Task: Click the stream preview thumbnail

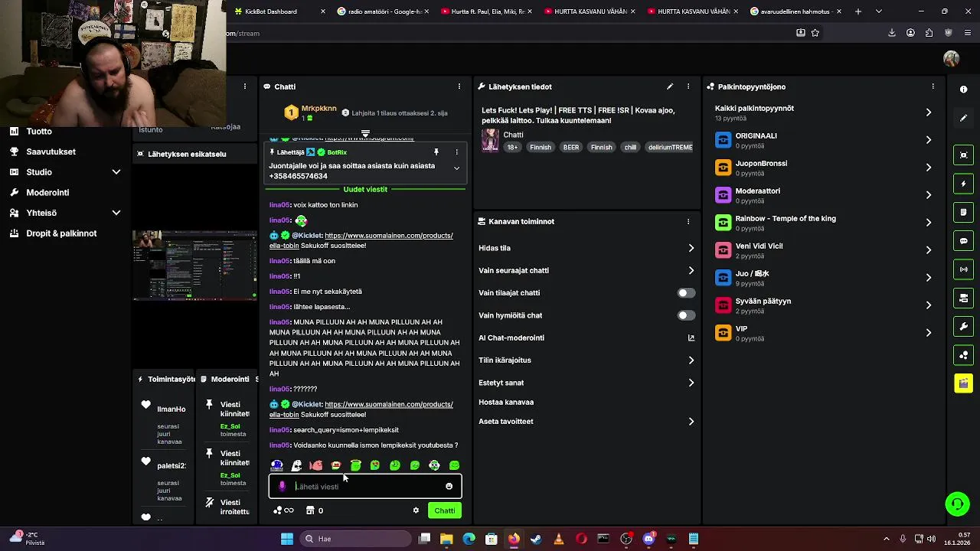Action: pyautogui.click(x=195, y=266)
